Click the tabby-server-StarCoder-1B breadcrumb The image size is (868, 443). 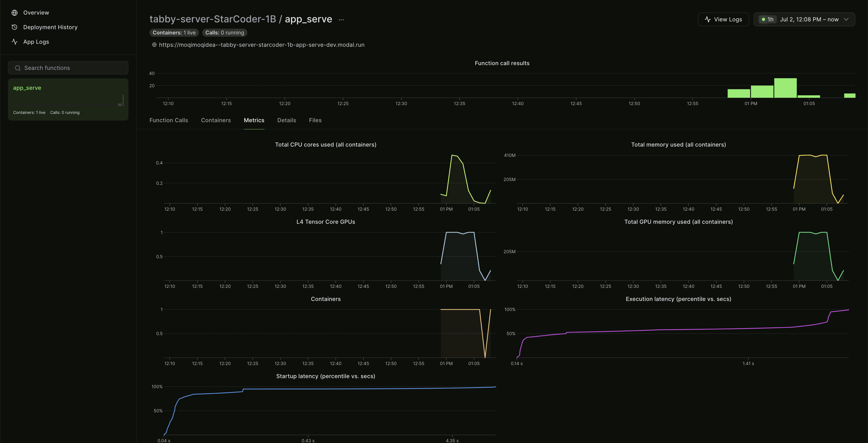[x=213, y=19]
